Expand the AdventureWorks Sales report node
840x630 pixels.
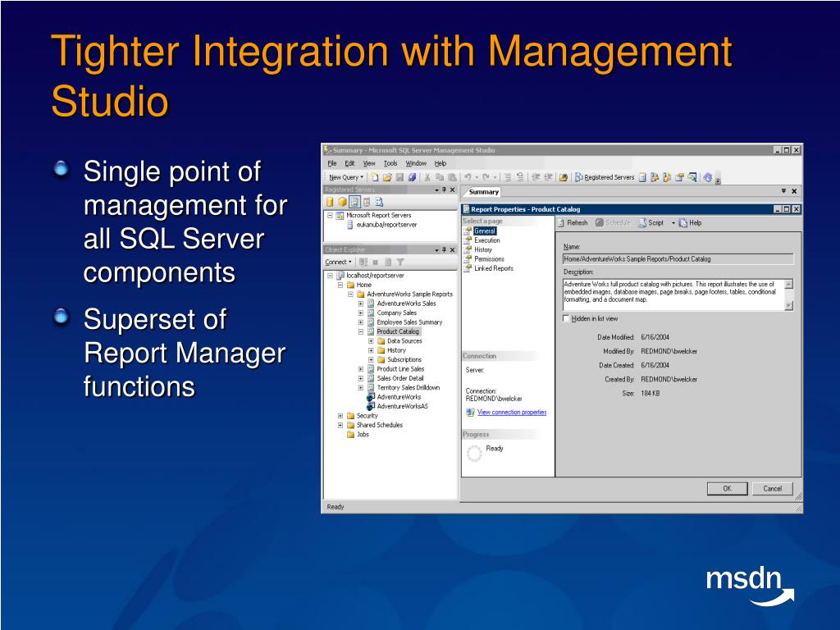tap(361, 304)
